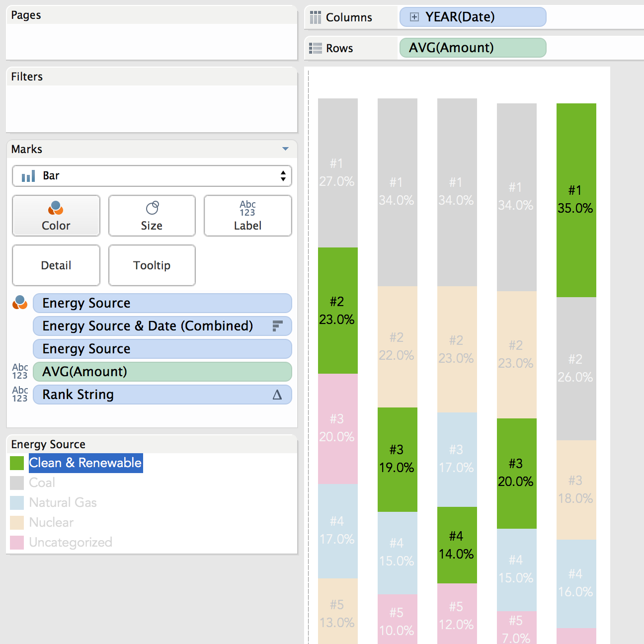Select the AVG(Amount) pill on Rows
This screenshot has height=644, width=644.
pos(473,48)
